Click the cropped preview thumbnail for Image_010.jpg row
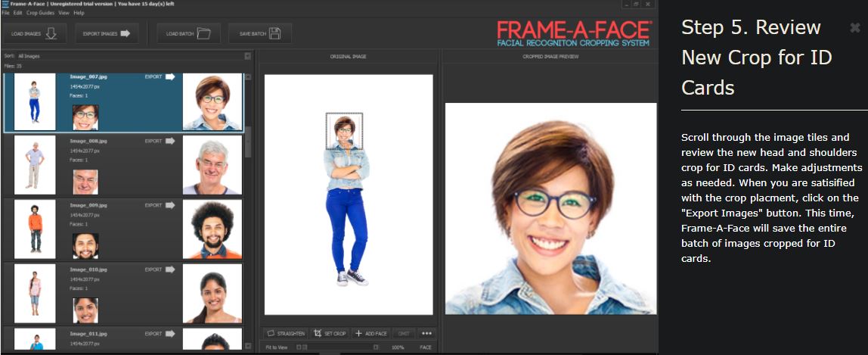 pyautogui.click(x=212, y=294)
